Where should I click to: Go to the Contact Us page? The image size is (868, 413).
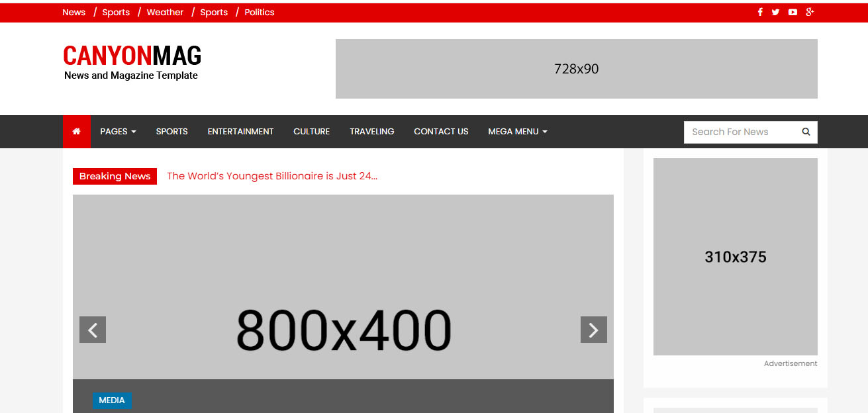click(441, 132)
